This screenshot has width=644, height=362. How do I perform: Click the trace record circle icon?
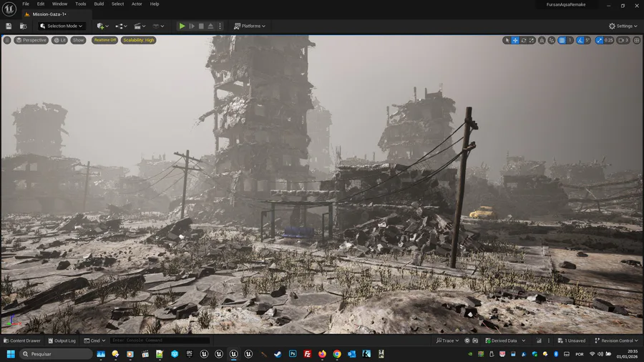pos(467,341)
